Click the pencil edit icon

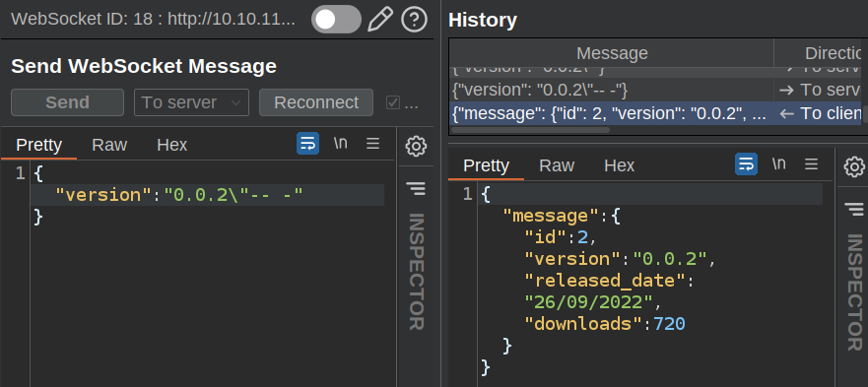(380, 20)
